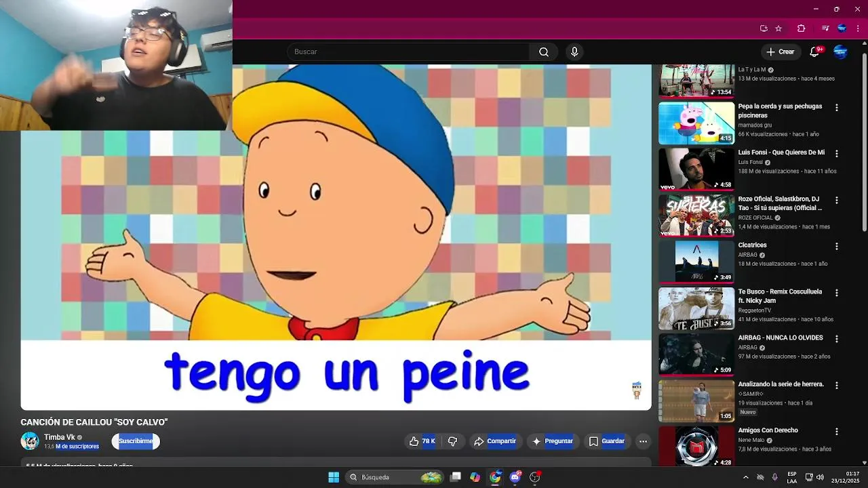Open options menu for Analizando la serie video
868x488 pixels.
pos(837,385)
